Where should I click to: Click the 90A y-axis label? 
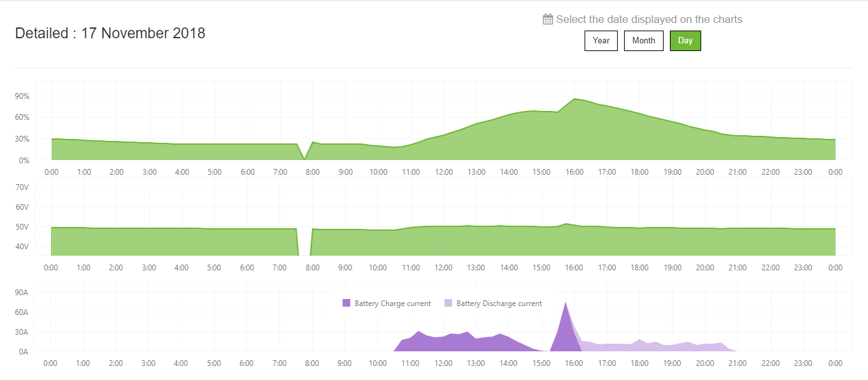point(23,293)
